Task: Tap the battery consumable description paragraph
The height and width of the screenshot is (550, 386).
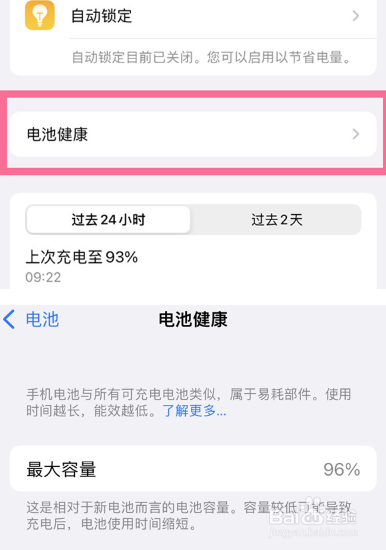Action: 189,402
